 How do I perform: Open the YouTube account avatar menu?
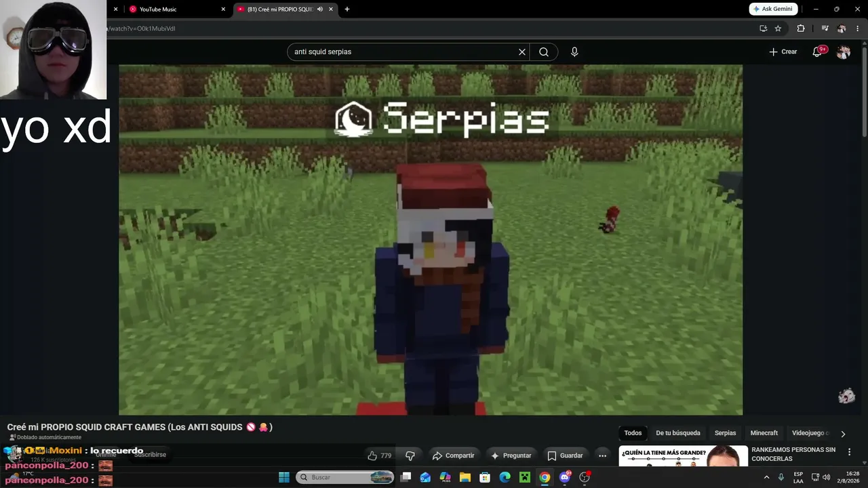pos(843,52)
